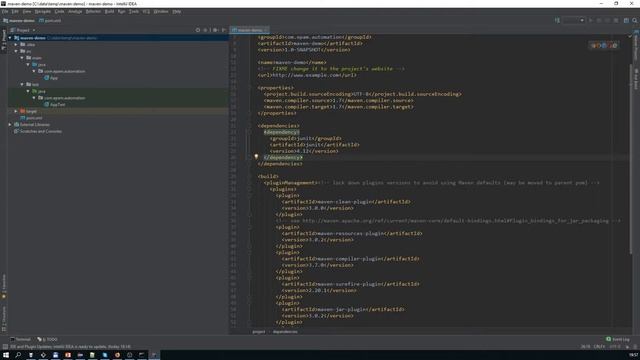This screenshot has width=640, height=360.
Task: Click maven-demo in the navigation bar
Action: [19, 20]
